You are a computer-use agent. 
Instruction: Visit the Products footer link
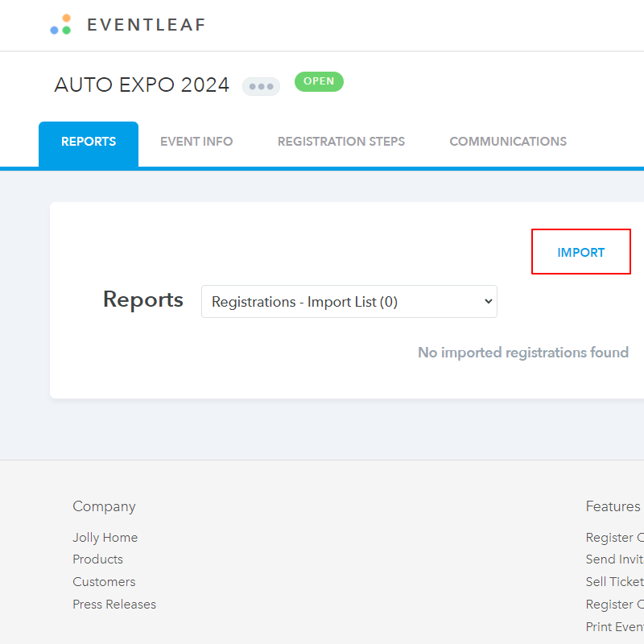click(x=97, y=559)
